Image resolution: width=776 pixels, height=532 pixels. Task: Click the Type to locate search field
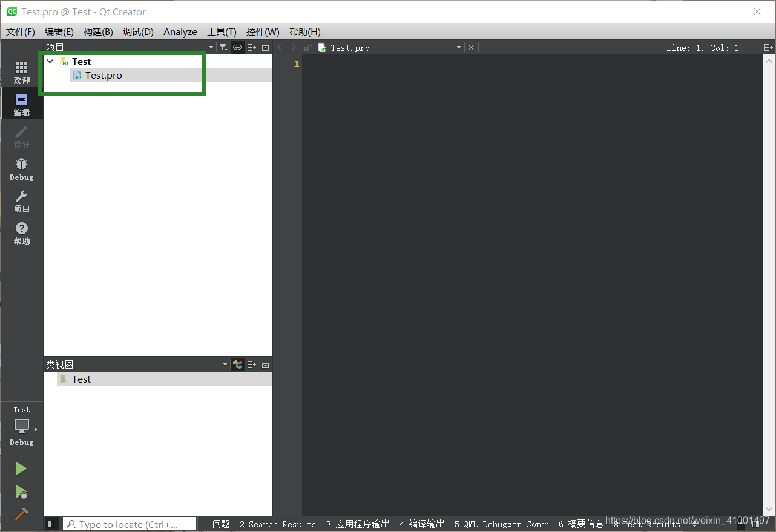pos(130,524)
